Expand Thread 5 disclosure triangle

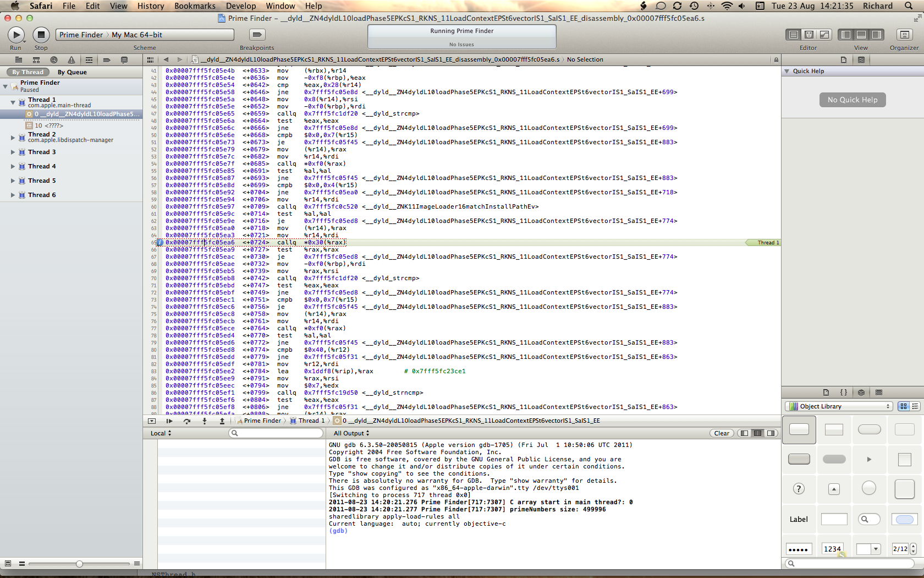[x=13, y=181]
